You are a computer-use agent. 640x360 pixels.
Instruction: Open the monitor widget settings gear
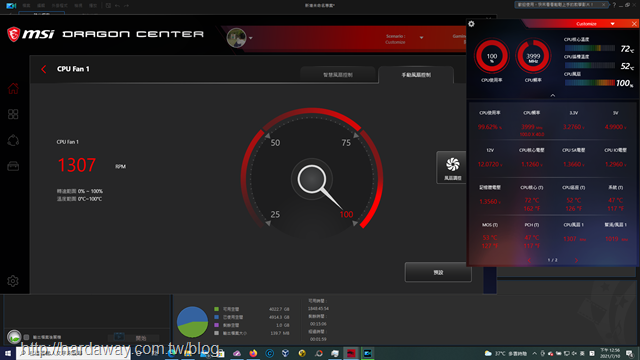(x=471, y=24)
